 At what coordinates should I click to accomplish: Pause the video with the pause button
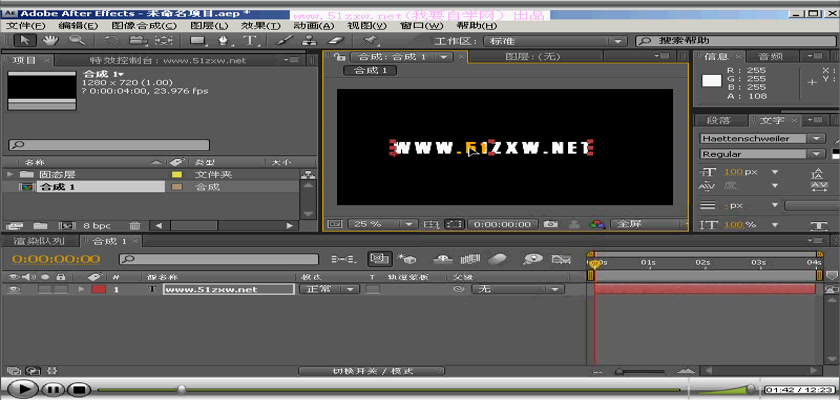[53, 389]
